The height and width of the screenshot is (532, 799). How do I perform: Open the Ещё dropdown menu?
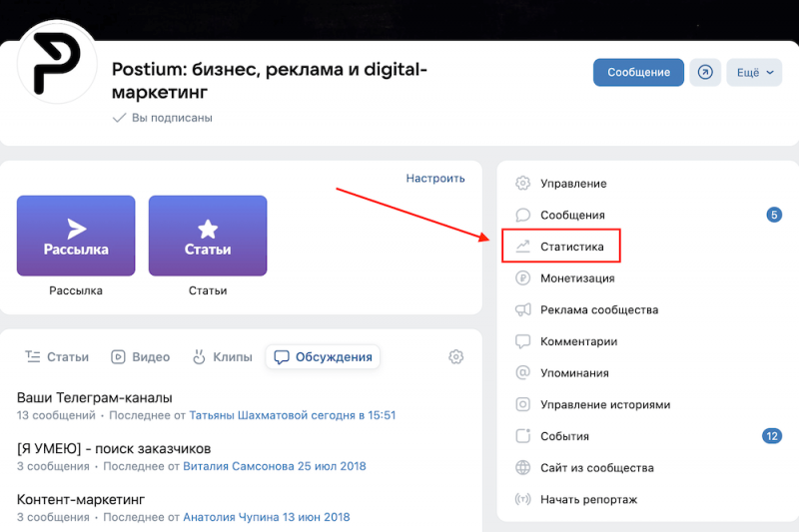(754, 73)
